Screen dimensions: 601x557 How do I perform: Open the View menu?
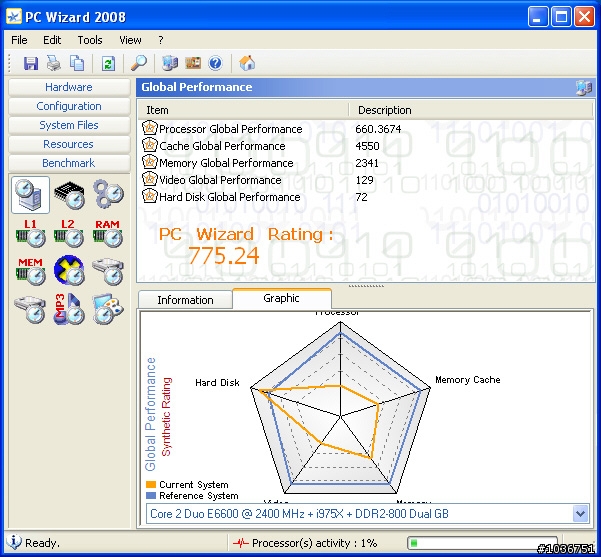130,40
